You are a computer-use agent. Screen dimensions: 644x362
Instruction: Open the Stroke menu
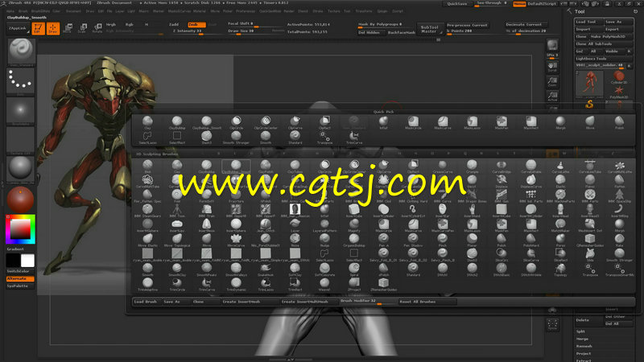tap(318, 11)
